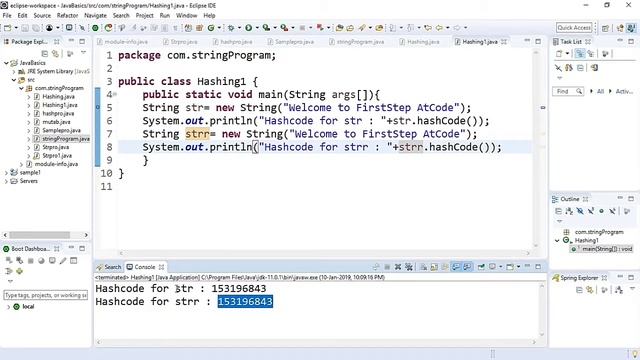
Task: Click the Coverage run icon in the toolbar
Action: pos(266,28)
